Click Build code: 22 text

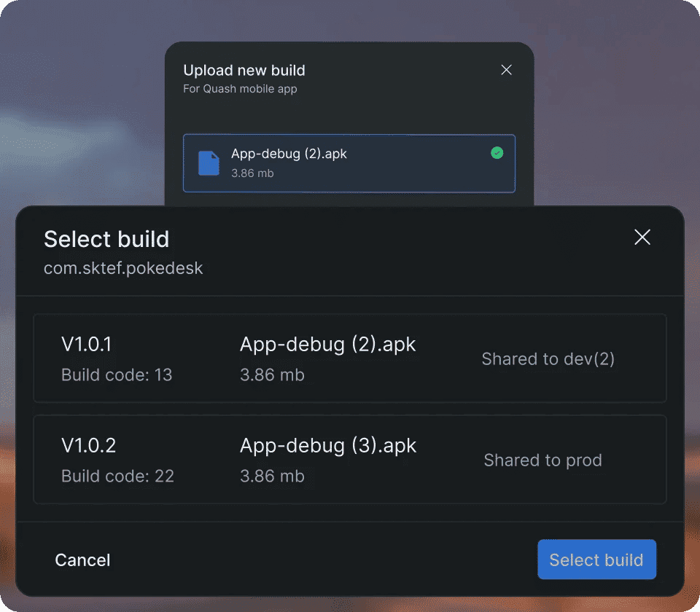click(117, 476)
